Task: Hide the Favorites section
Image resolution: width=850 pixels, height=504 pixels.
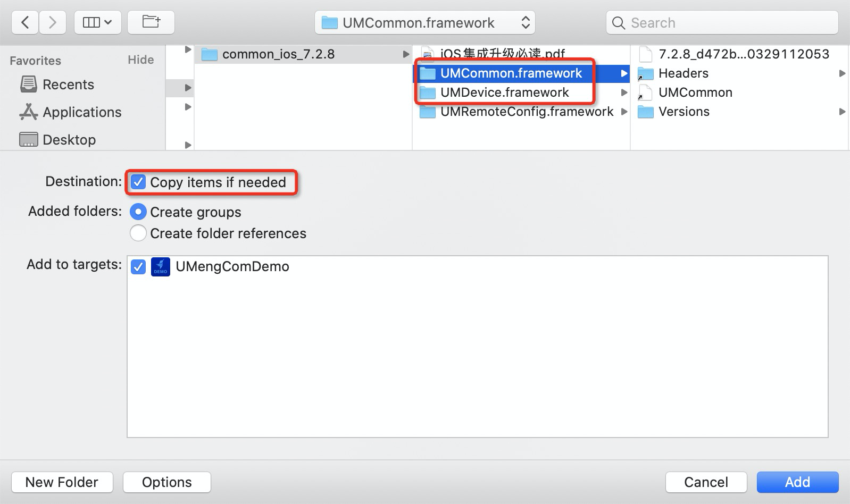Action: [x=140, y=60]
